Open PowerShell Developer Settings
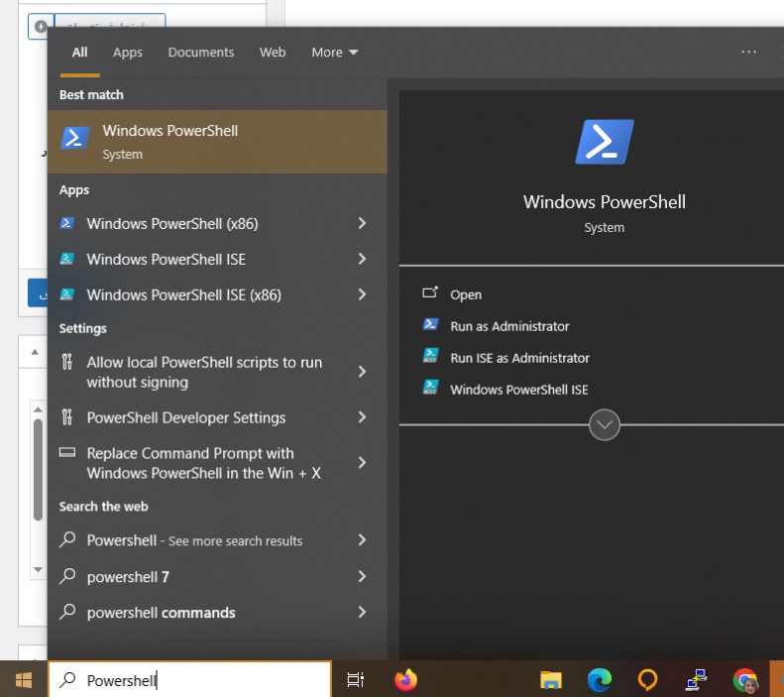The width and height of the screenshot is (784, 697). 186,417
